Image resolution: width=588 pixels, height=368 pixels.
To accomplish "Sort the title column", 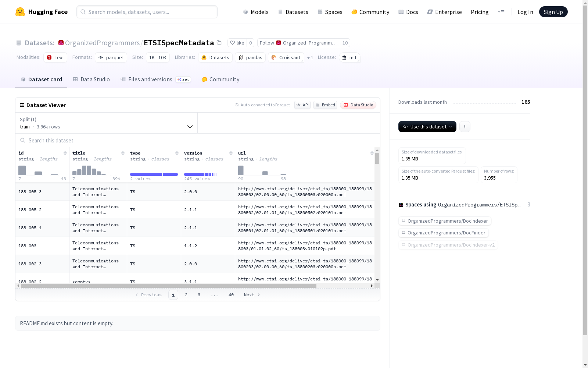I will point(123,153).
